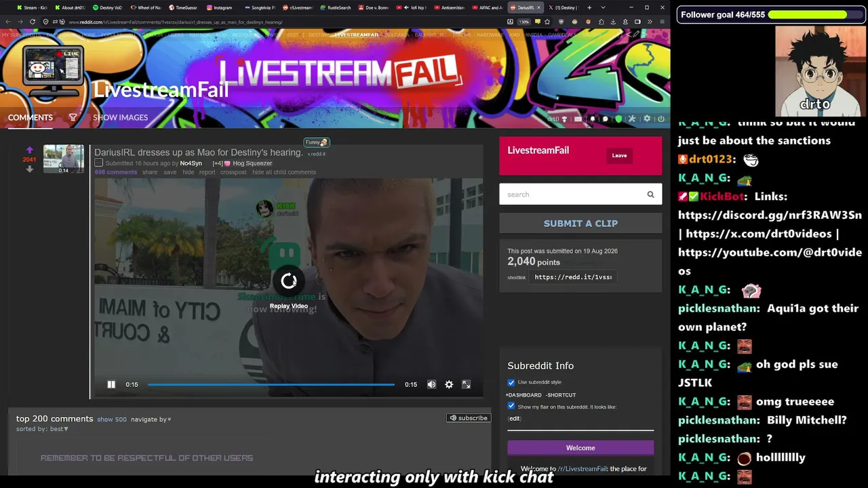The height and width of the screenshot is (488, 868).
Task: Open reddit mail envelope icon
Action: click(578, 119)
